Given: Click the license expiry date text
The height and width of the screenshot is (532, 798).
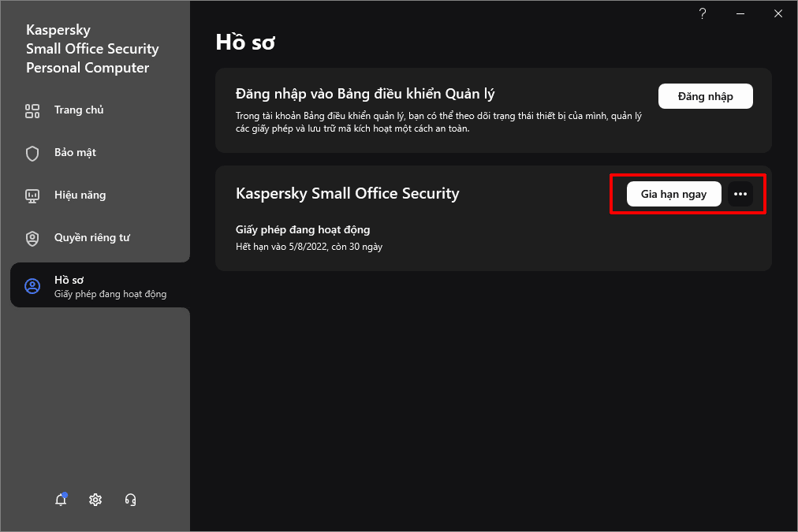Looking at the screenshot, I should (x=309, y=247).
